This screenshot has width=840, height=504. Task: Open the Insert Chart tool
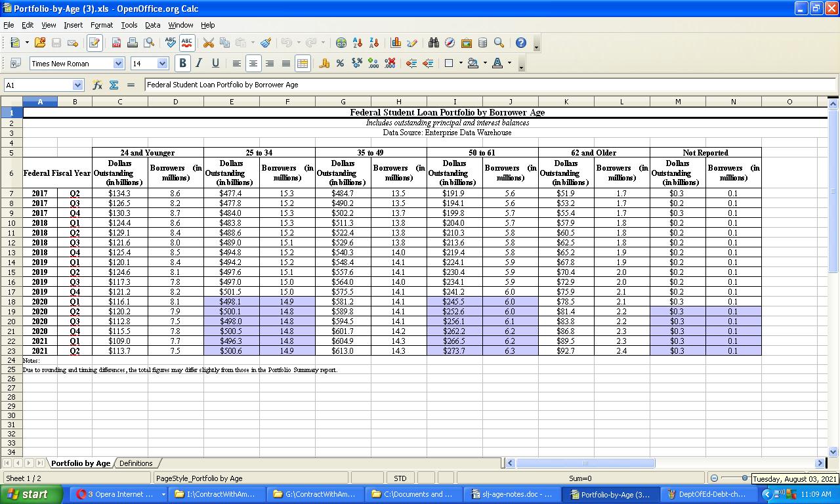point(396,43)
